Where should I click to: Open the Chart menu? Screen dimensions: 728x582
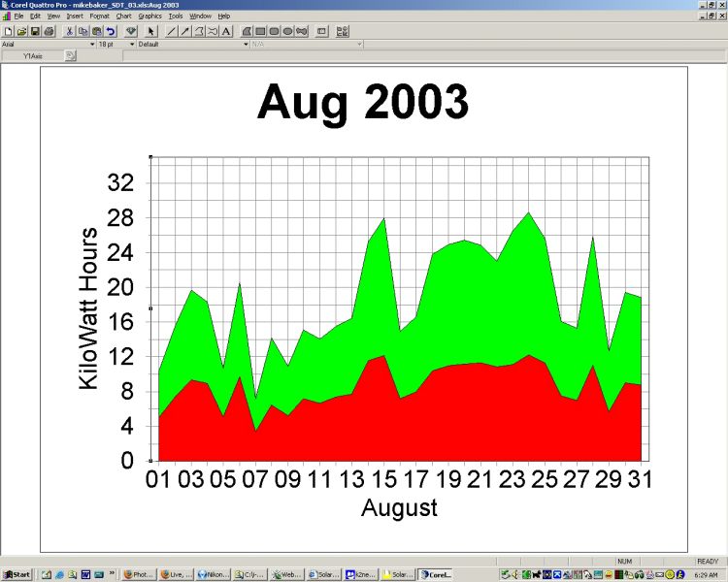pyautogui.click(x=123, y=16)
